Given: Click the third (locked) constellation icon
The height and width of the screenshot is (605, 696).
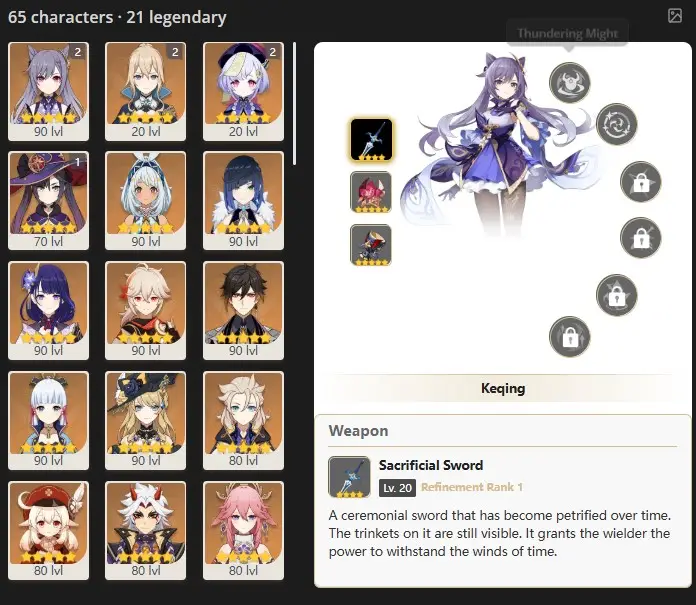Looking at the screenshot, I should [x=641, y=182].
